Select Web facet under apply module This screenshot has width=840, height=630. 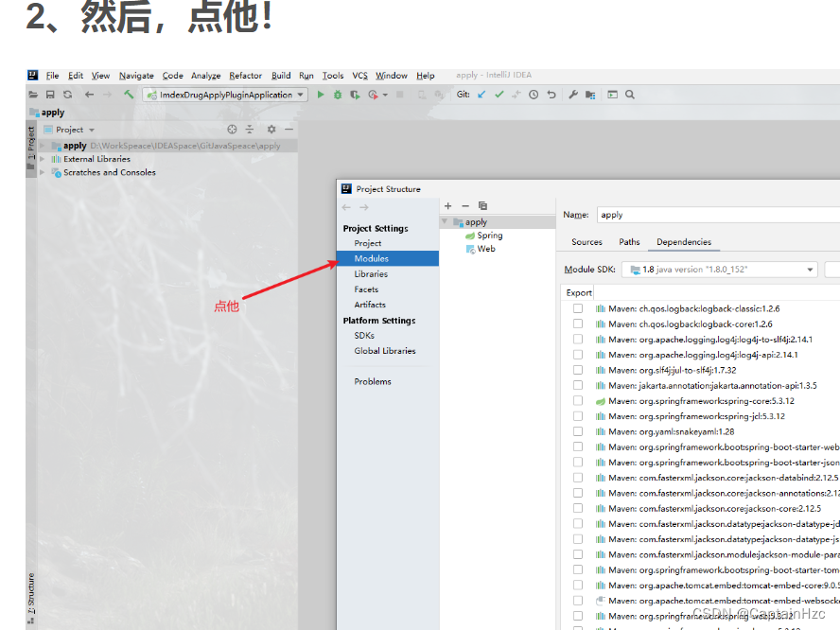(x=481, y=249)
